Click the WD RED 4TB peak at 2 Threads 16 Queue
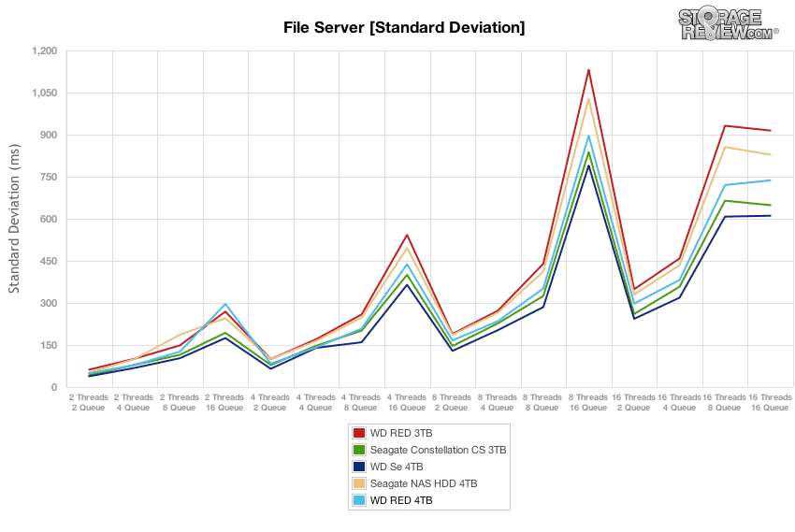 click(224, 304)
